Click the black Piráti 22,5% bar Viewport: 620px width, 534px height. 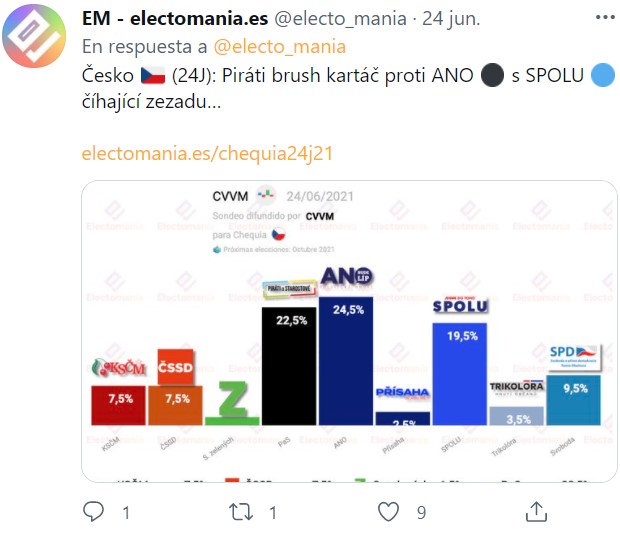pyautogui.click(x=289, y=365)
